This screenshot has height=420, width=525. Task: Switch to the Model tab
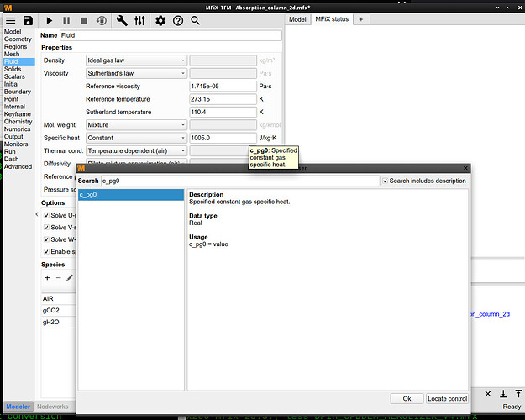297,18
